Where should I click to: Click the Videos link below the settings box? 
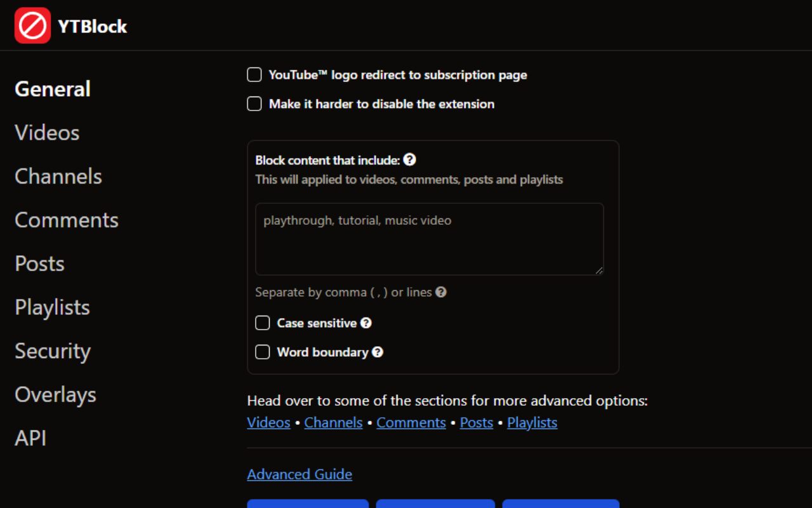[x=268, y=422]
